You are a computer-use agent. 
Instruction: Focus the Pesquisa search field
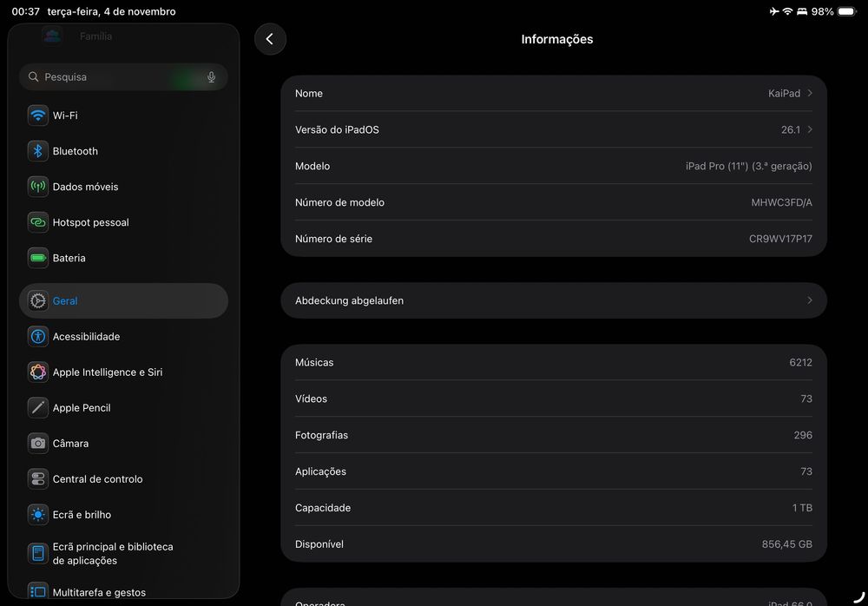[x=123, y=77]
